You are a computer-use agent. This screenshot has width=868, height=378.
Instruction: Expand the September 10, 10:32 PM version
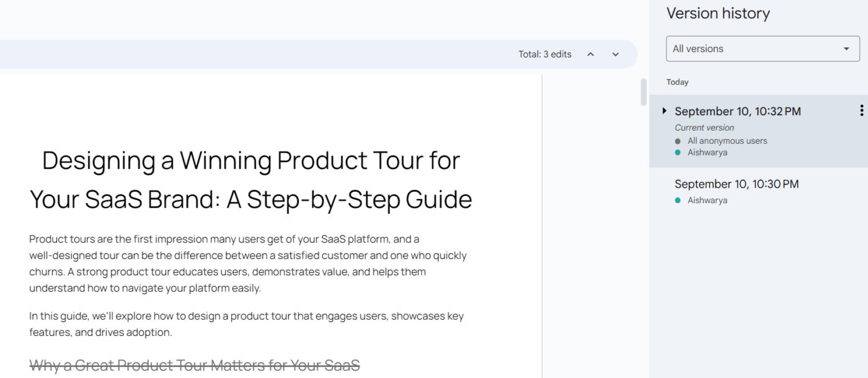coord(664,111)
